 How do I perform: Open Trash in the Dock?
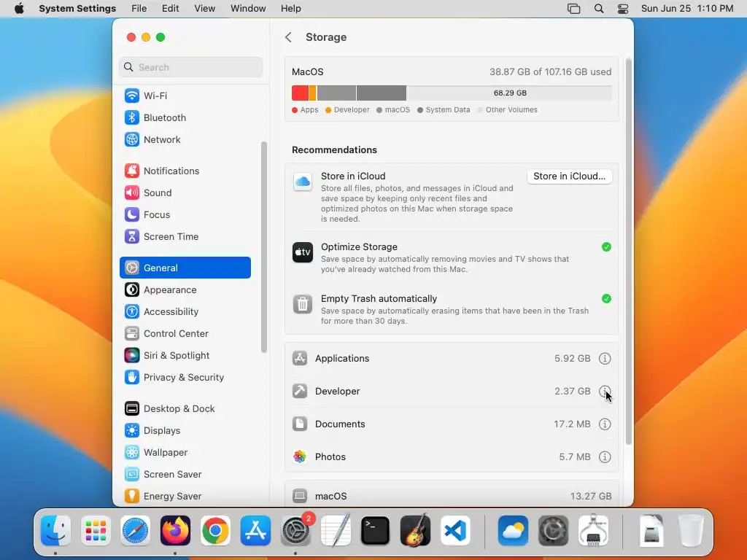click(x=690, y=530)
